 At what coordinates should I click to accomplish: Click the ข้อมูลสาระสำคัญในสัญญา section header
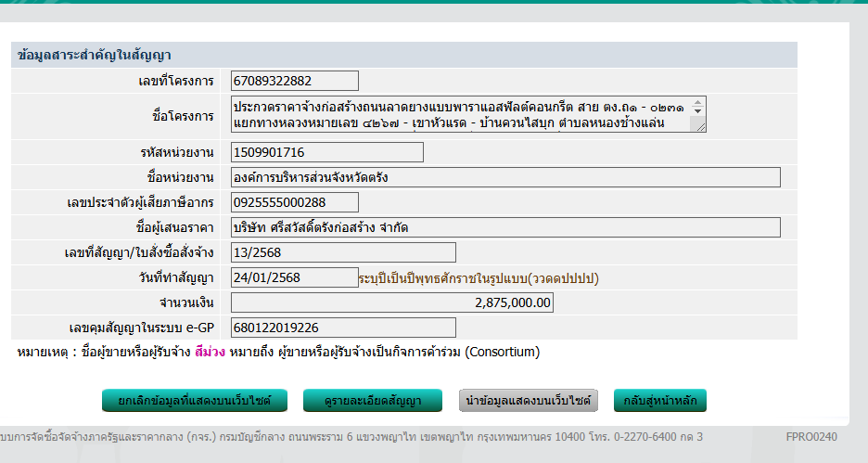coord(94,56)
